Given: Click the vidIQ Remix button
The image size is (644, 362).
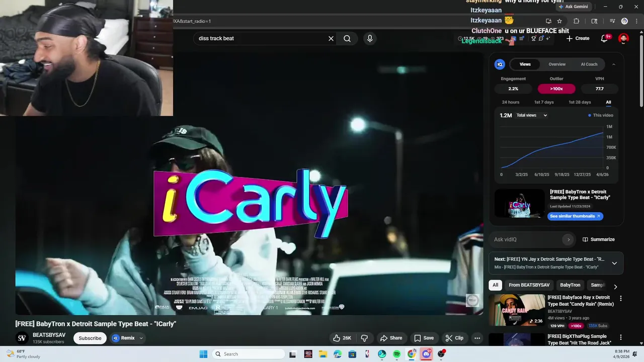Looking at the screenshot, I should tap(124, 338).
